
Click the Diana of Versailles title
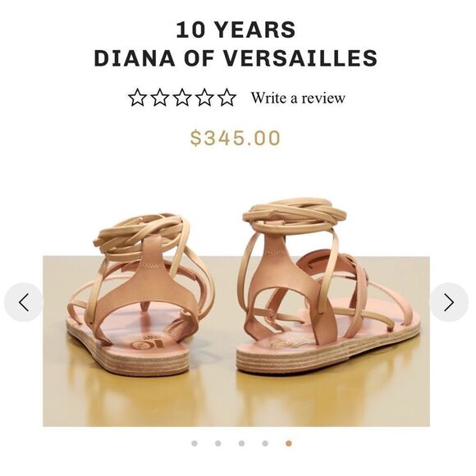click(236, 58)
